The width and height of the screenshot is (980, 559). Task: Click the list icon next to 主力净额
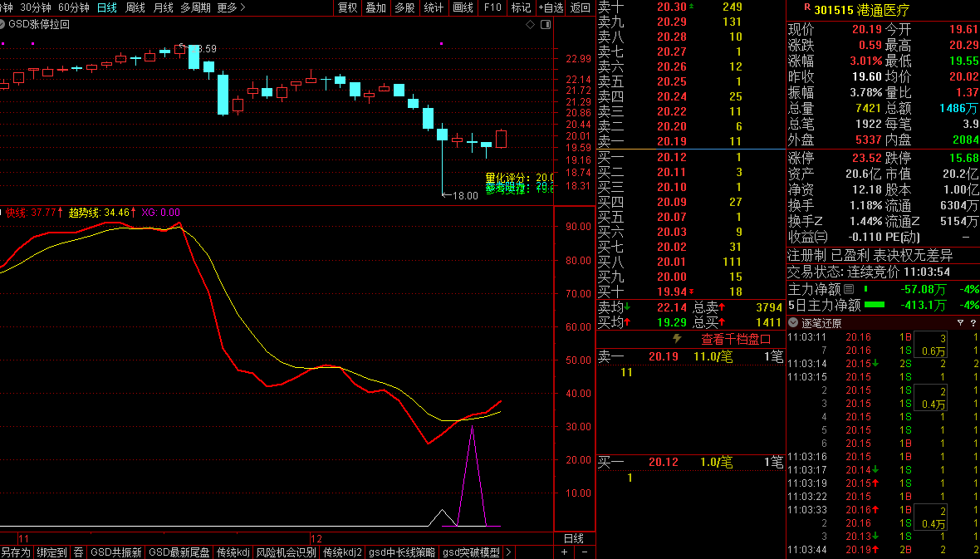(x=848, y=290)
